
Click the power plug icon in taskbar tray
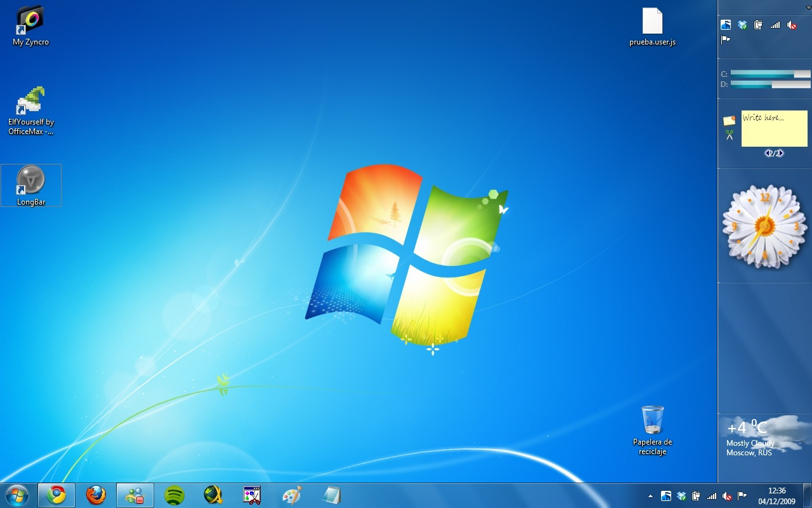click(x=697, y=496)
